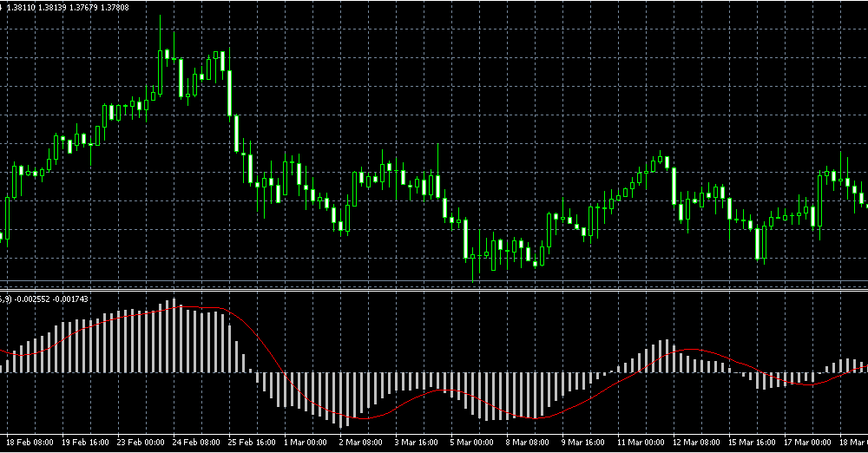Screen dimensions: 868x453
Task: Select the 23 Feb 00:00 time label
Action: 140,443
